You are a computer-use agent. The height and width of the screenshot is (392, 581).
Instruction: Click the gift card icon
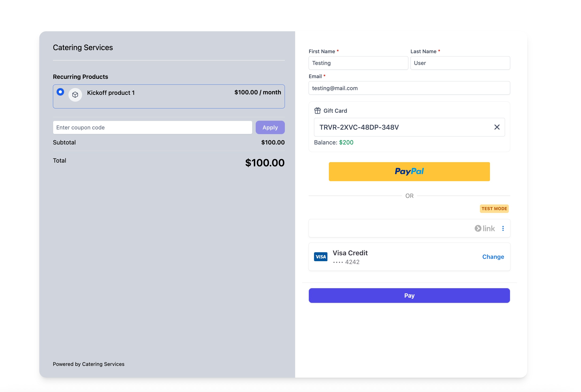(317, 111)
